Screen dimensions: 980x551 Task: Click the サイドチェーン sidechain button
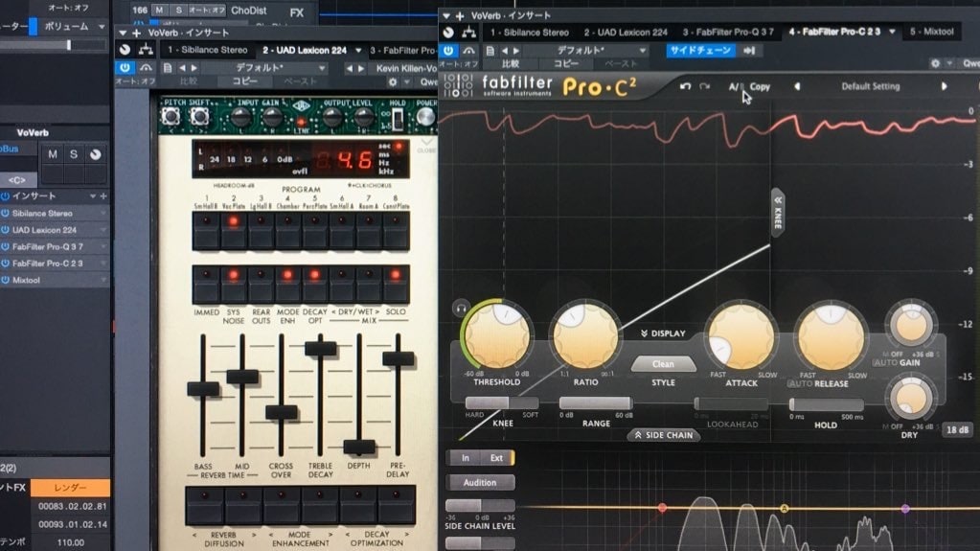(x=700, y=51)
